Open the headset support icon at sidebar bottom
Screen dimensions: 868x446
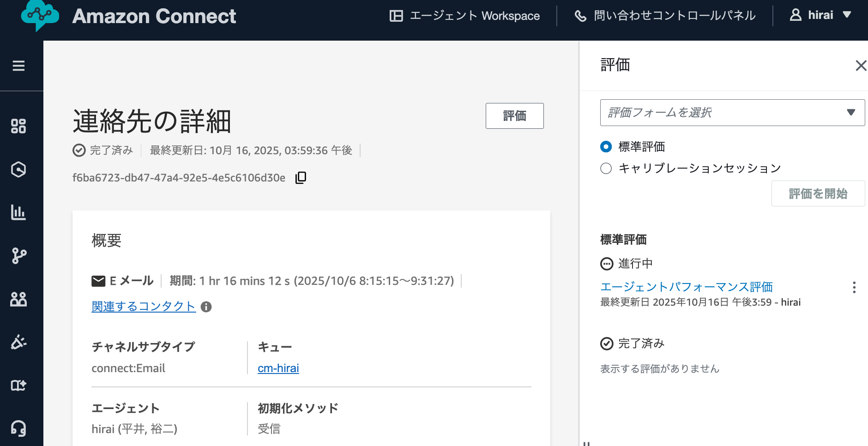(18, 429)
